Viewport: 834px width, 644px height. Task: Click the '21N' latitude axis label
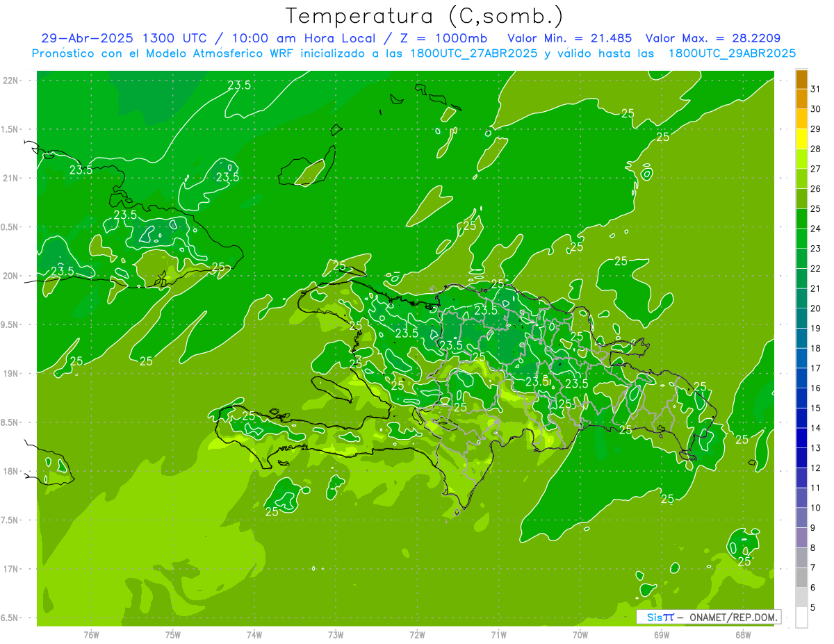pos(11,179)
